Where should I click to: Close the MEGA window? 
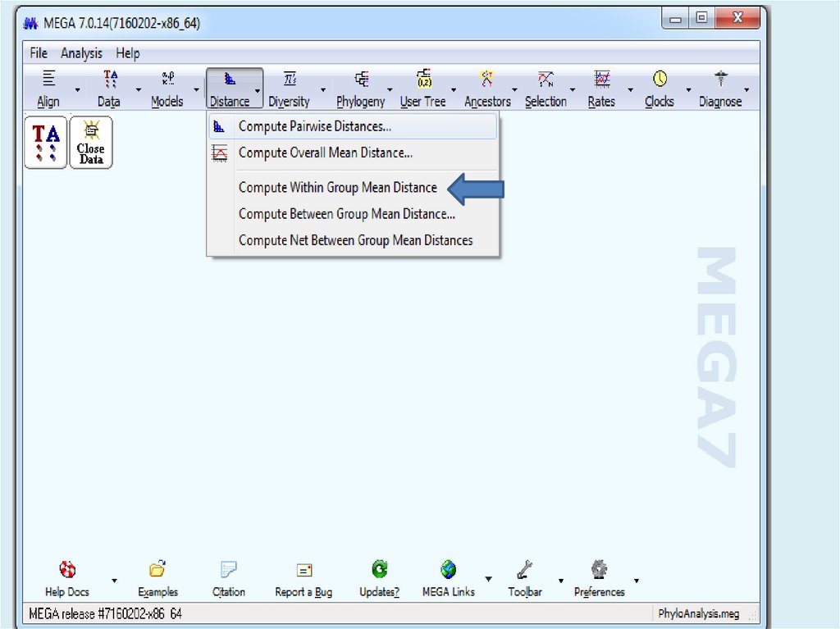[737, 19]
